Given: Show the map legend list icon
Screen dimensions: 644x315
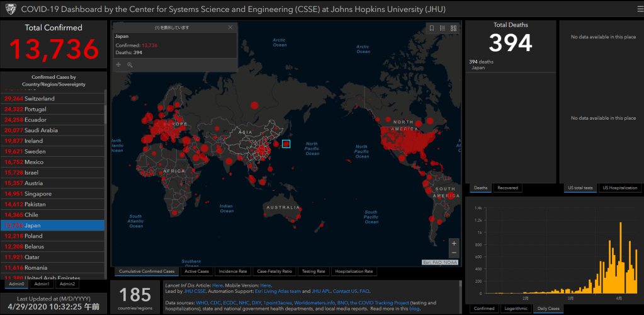Looking at the screenshot, I should point(443,28).
